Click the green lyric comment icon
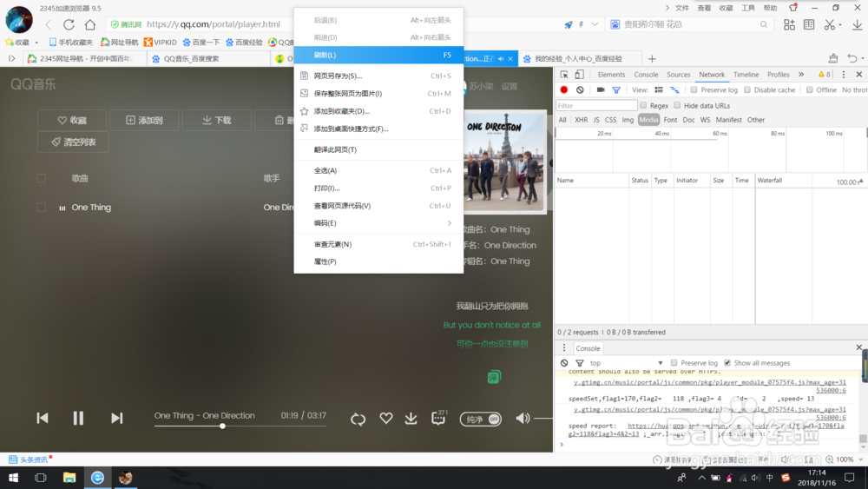 click(x=494, y=377)
